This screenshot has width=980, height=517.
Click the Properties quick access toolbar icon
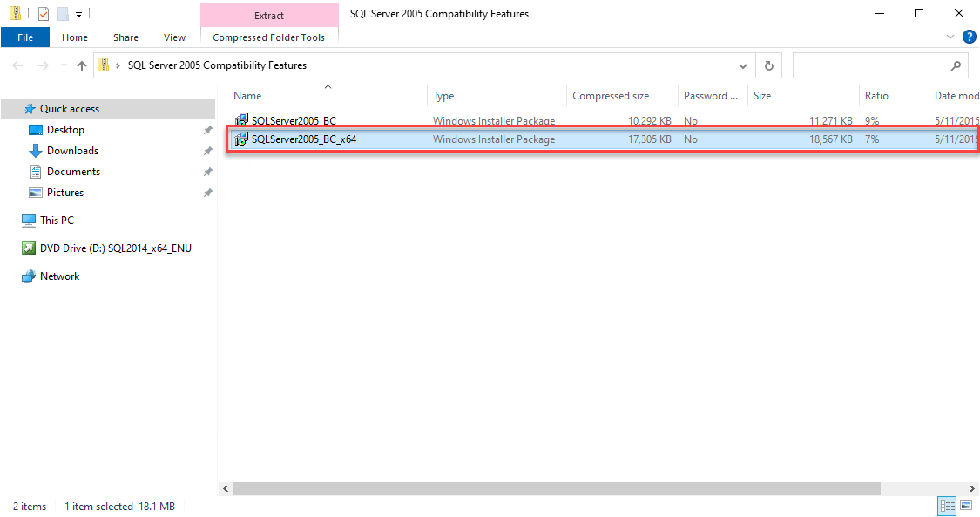(44, 14)
